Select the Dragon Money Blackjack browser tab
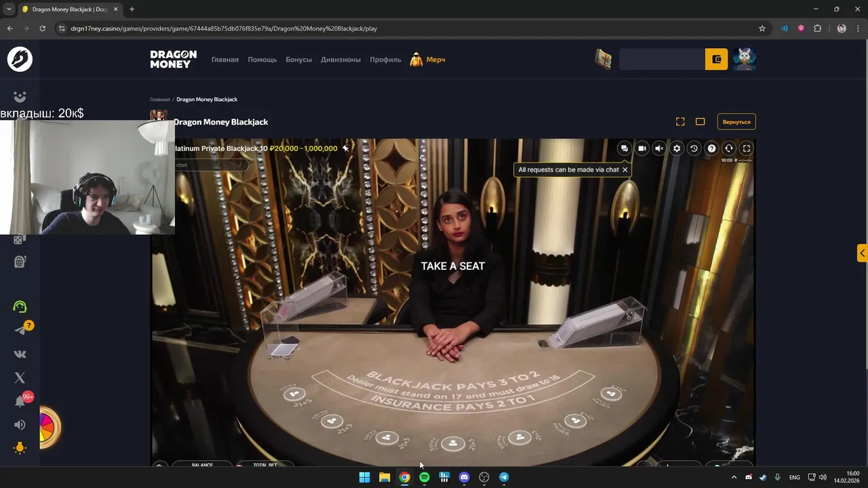The image size is (868, 488). 69,9
